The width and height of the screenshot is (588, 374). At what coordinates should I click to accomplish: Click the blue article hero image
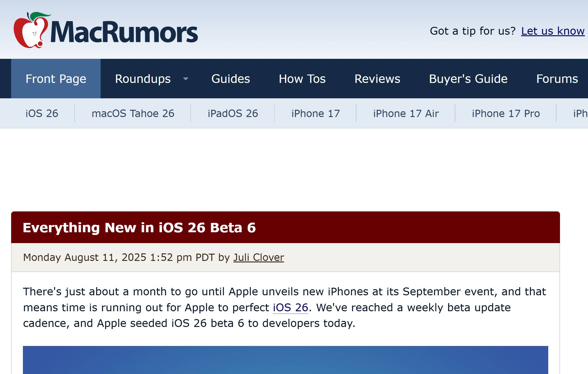(285, 360)
